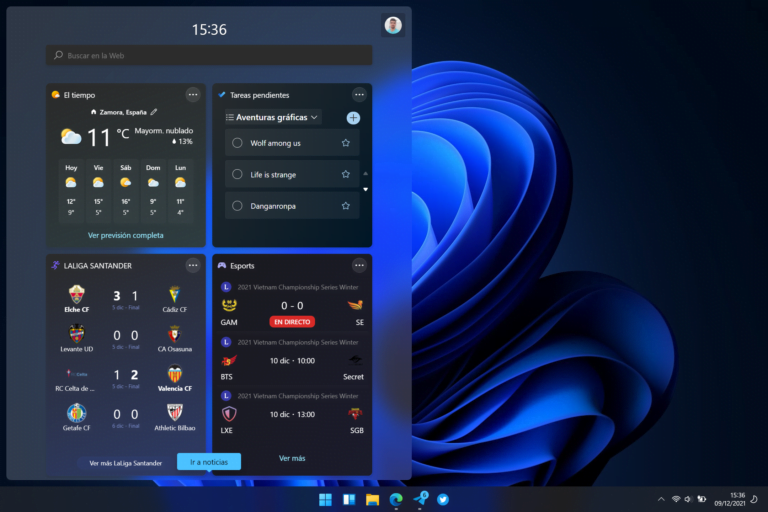Click SE team logo in Esports
The width and height of the screenshot is (768, 512).
click(356, 305)
